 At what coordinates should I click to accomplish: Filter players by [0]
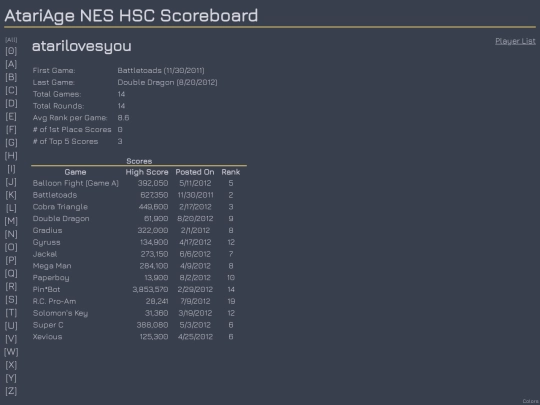(x=11, y=51)
